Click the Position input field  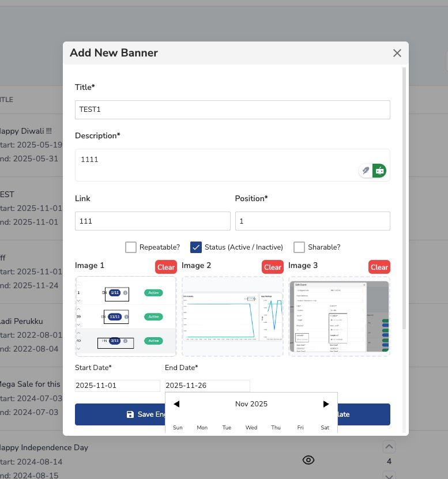click(312, 221)
